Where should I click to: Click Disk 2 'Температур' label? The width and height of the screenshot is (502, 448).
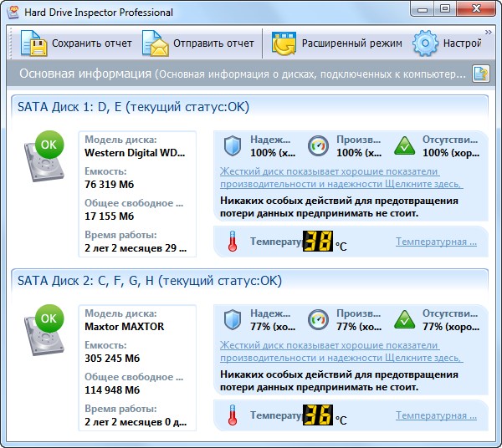point(276,415)
